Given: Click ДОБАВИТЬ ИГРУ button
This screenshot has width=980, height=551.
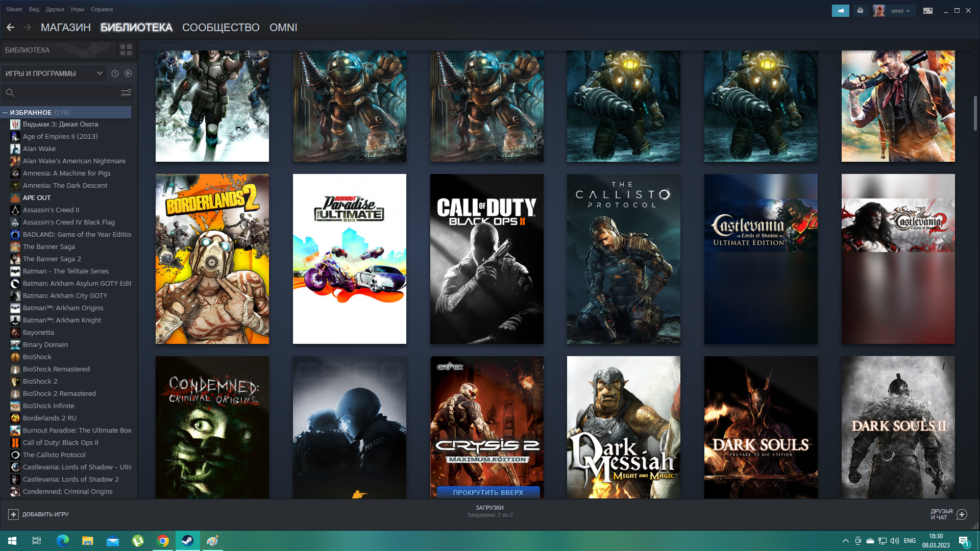Looking at the screenshot, I should pyautogui.click(x=39, y=514).
